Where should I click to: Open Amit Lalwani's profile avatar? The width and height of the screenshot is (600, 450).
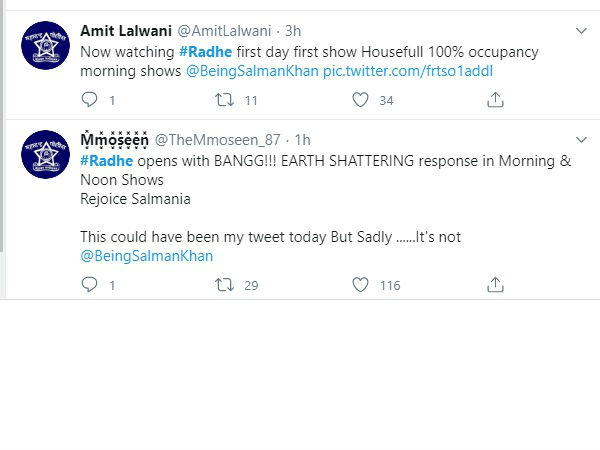[x=46, y=46]
